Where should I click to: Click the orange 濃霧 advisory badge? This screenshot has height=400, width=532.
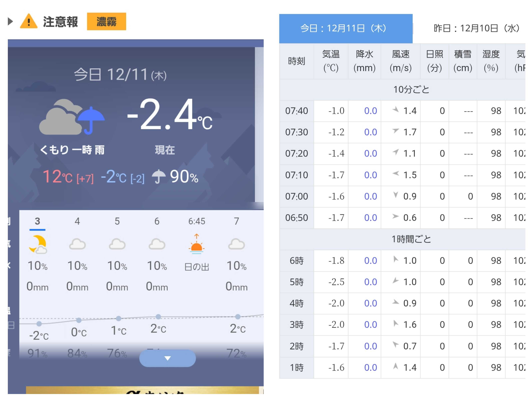[106, 21]
